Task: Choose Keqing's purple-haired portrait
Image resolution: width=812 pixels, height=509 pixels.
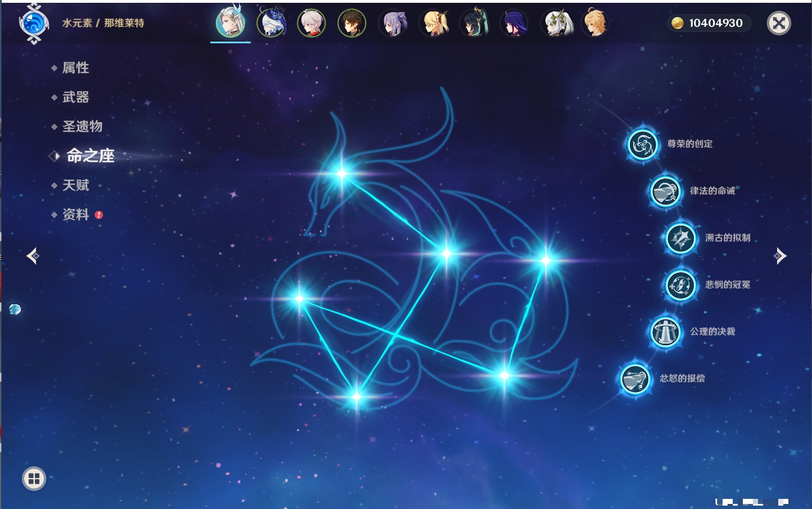Action: click(x=393, y=24)
